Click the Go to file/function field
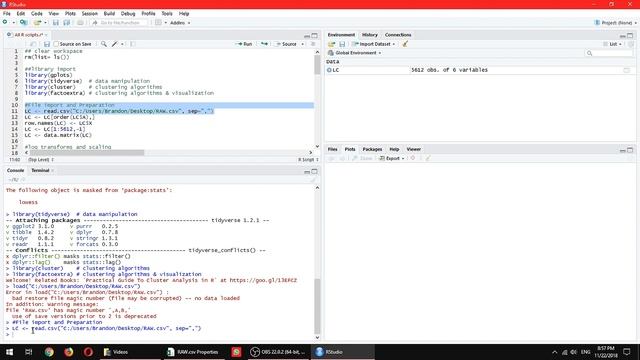The width and height of the screenshot is (640, 360). tap(119, 23)
